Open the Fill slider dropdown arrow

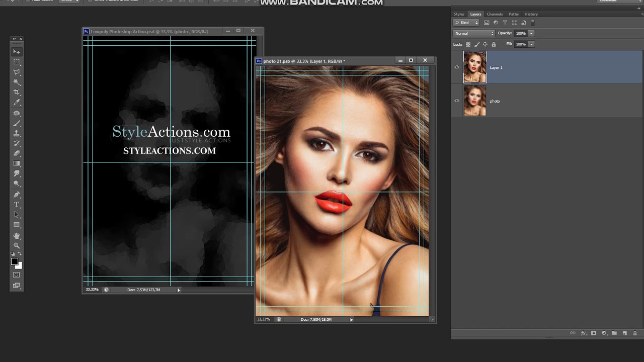[531, 44]
